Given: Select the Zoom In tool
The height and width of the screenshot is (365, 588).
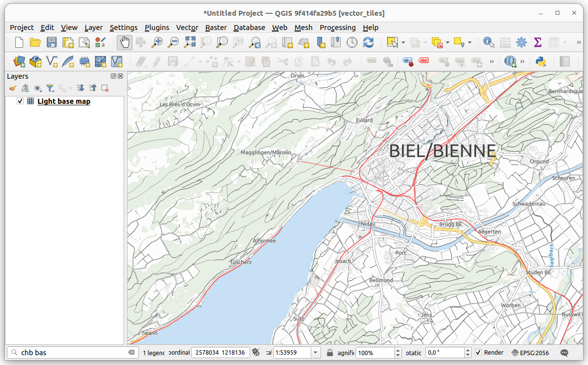Looking at the screenshot, I should click(x=157, y=42).
